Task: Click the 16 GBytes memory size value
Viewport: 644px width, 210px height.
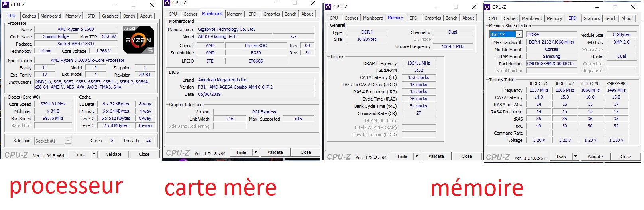Action: [x=367, y=39]
